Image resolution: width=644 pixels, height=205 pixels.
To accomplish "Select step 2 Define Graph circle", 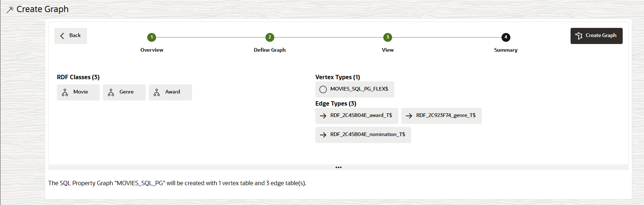I will [270, 37].
